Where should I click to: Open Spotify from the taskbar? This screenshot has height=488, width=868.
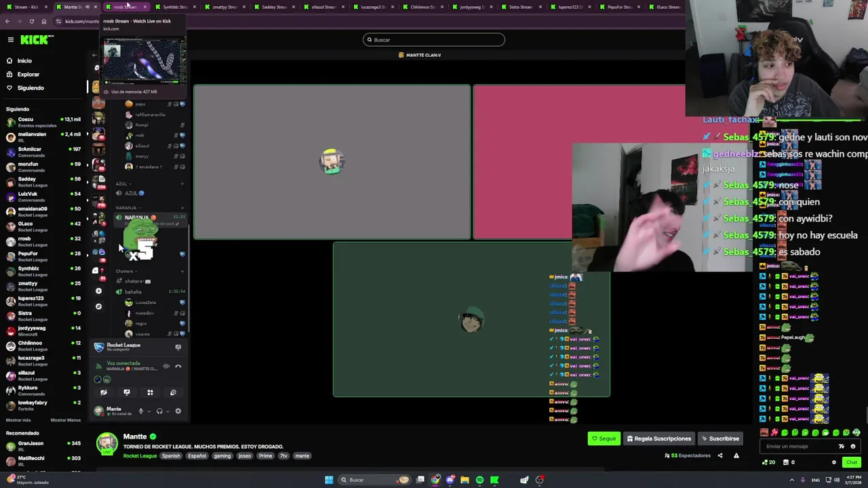(479, 480)
